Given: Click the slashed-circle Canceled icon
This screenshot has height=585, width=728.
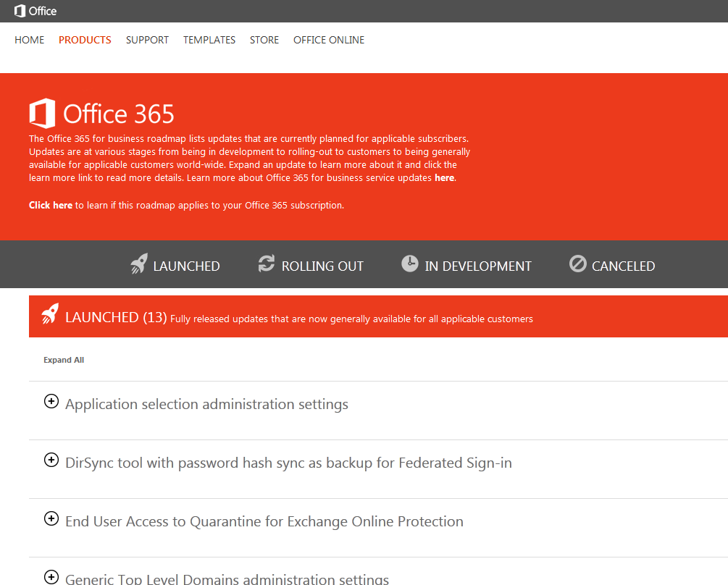Looking at the screenshot, I should click(578, 264).
